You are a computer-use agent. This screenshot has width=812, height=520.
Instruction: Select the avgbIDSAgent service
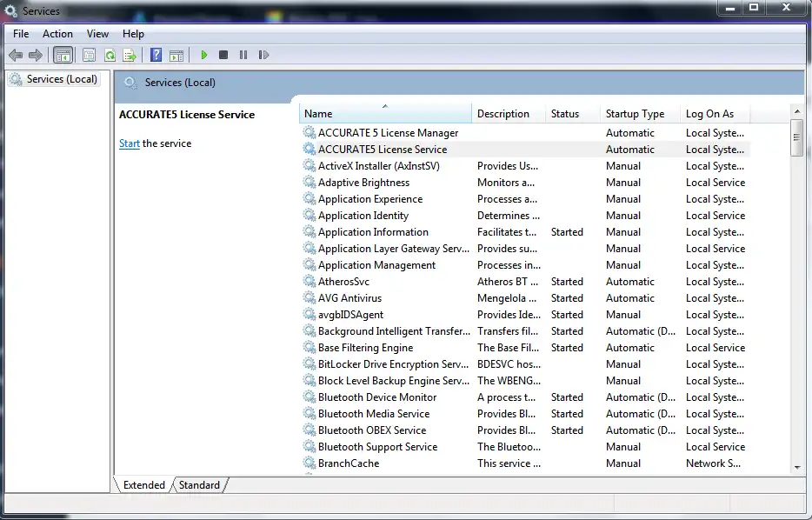coord(350,315)
